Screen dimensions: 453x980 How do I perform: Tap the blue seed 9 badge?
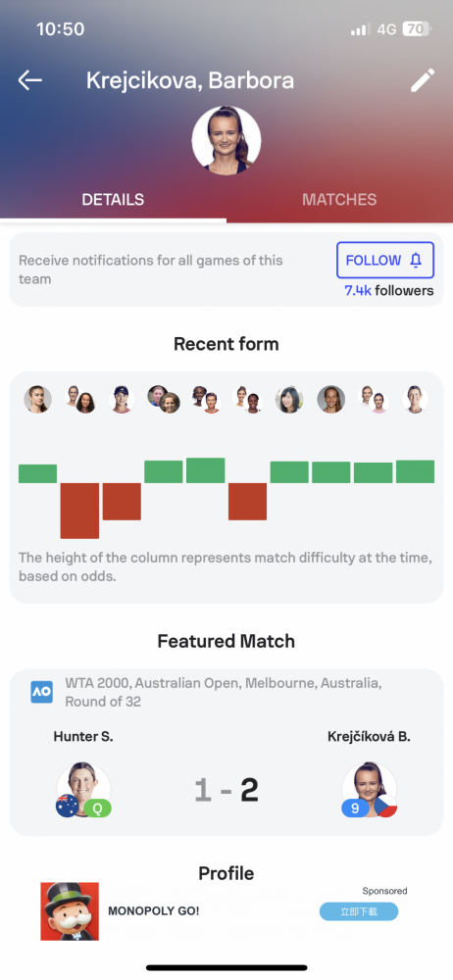coord(355,808)
